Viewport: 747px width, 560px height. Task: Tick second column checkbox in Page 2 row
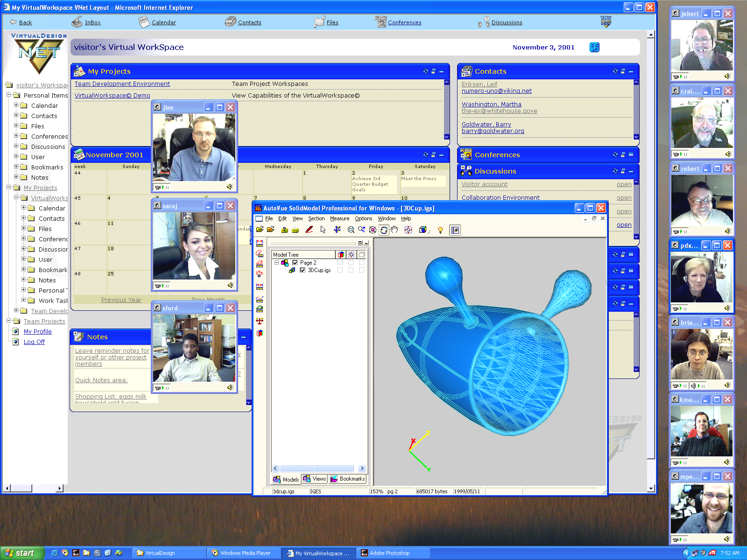(x=351, y=263)
